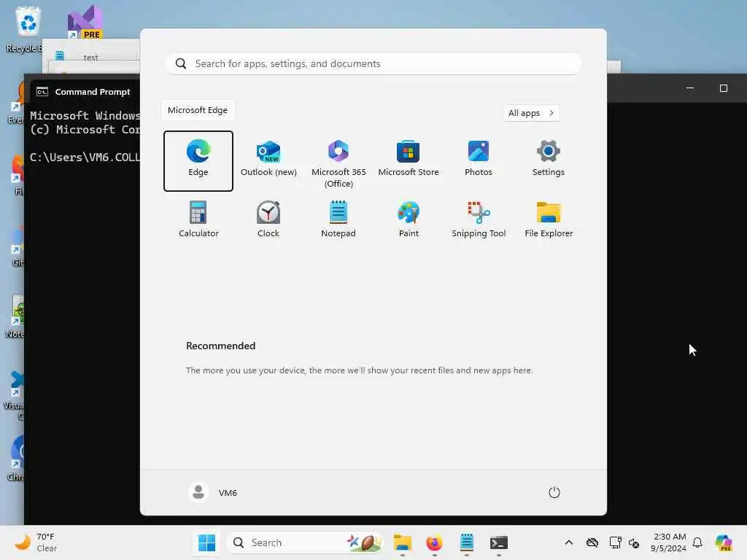Image resolution: width=747 pixels, height=560 pixels.
Task: Launch Snipping Tool
Action: [479, 219]
